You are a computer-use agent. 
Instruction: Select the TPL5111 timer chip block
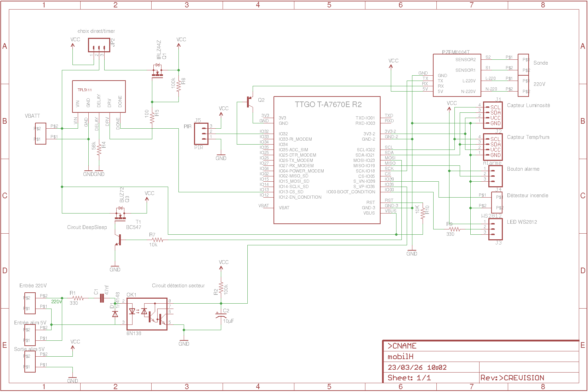tap(99, 96)
